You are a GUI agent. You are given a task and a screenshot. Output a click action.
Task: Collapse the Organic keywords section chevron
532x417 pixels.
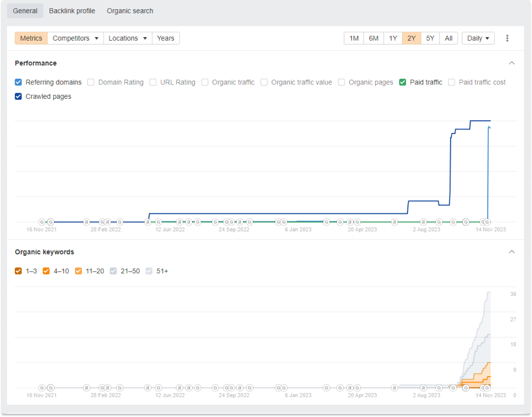click(512, 252)
